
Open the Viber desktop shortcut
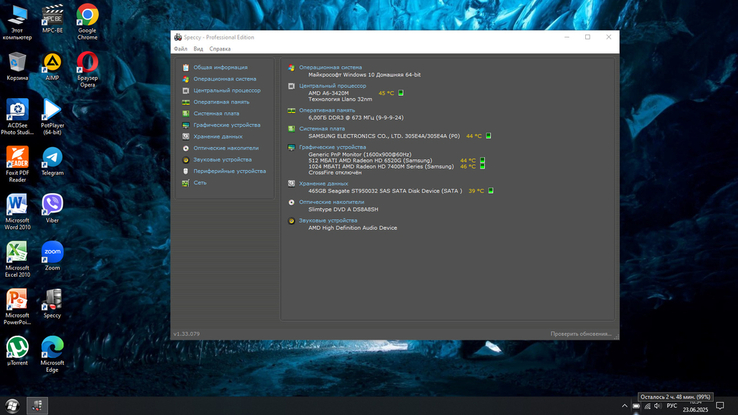click(x=52, y=208)
